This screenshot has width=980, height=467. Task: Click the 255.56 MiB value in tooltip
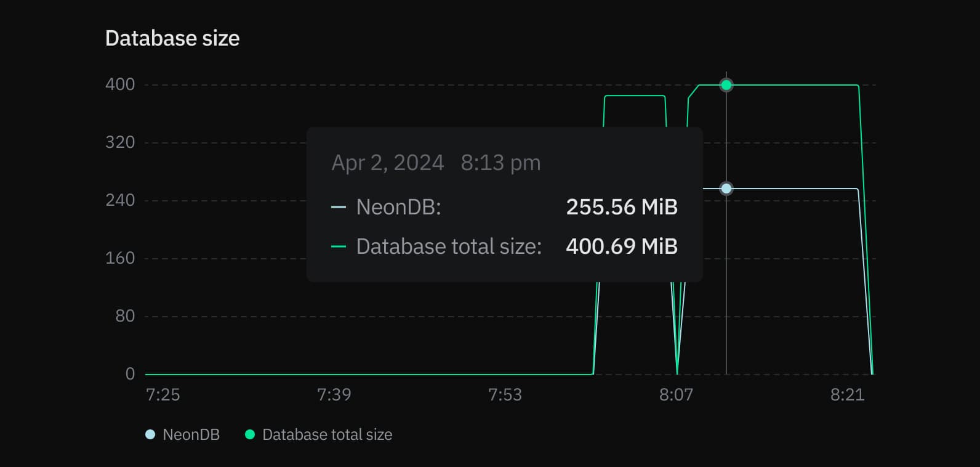(622, 207)
